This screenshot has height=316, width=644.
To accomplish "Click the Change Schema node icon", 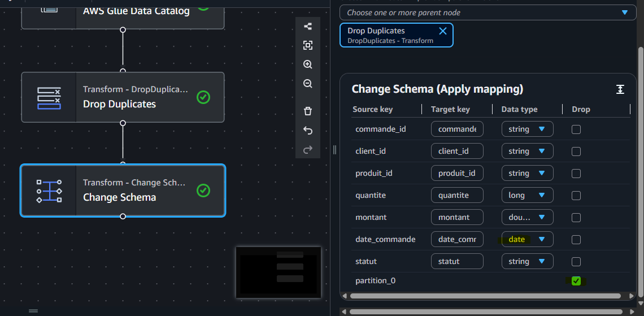I will (49, 191).
